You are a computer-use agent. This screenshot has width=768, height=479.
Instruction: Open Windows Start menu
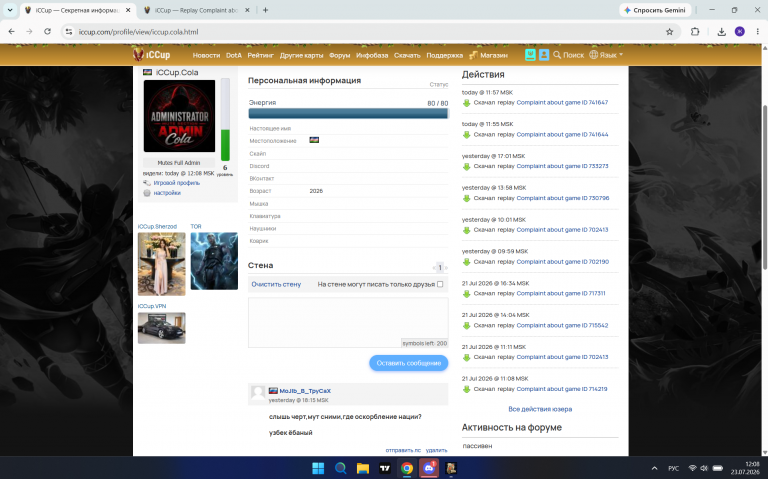point(318,468)
